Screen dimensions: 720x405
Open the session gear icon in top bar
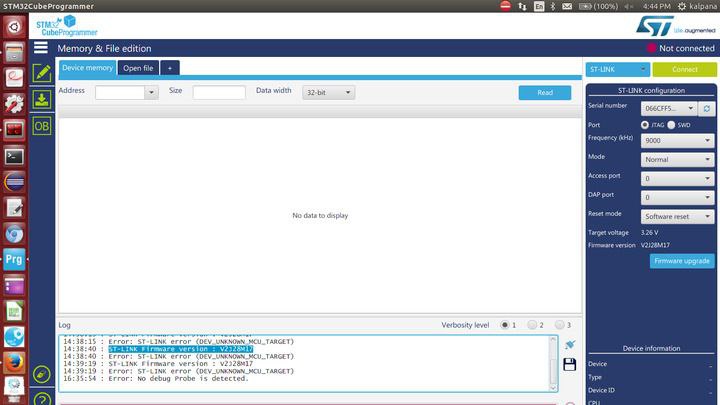click(682, 6)
